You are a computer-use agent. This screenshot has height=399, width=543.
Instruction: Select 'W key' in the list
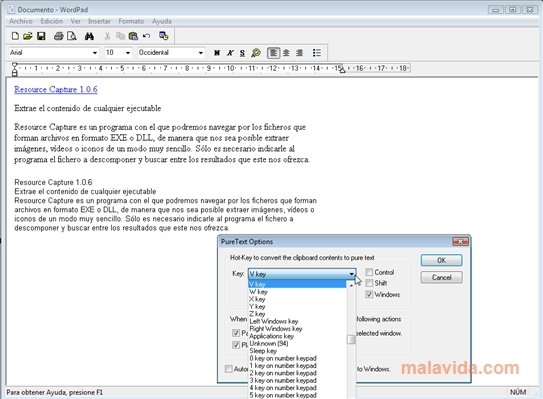coord(297,292)
